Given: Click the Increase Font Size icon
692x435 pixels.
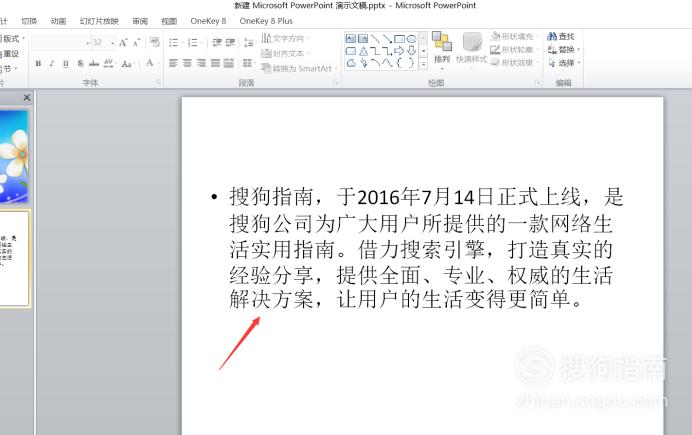Looking at the screenshot, I should (123, 43).
